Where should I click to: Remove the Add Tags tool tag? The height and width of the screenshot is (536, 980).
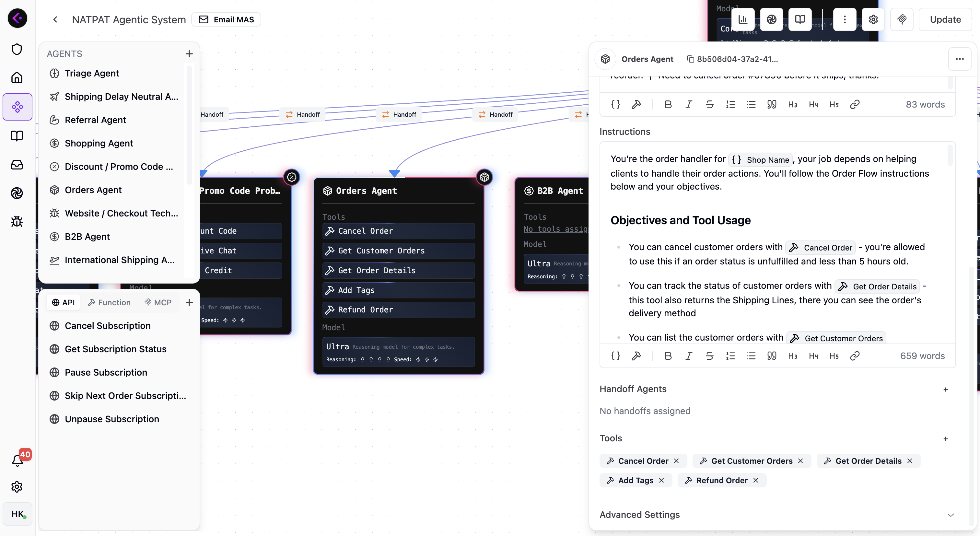pyautogui.click(x=661, y=480)
